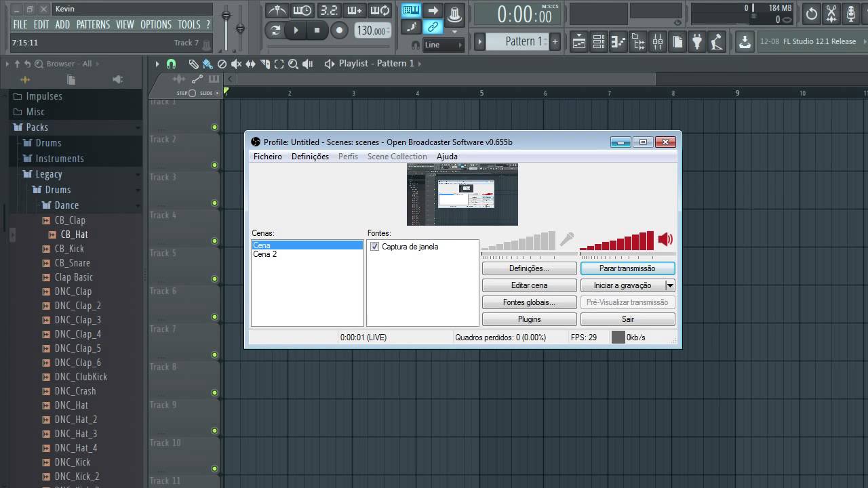Screen dimensions: 868x488
Task: Toggle the Step edit mode
Action: click(x=192, y=93)
